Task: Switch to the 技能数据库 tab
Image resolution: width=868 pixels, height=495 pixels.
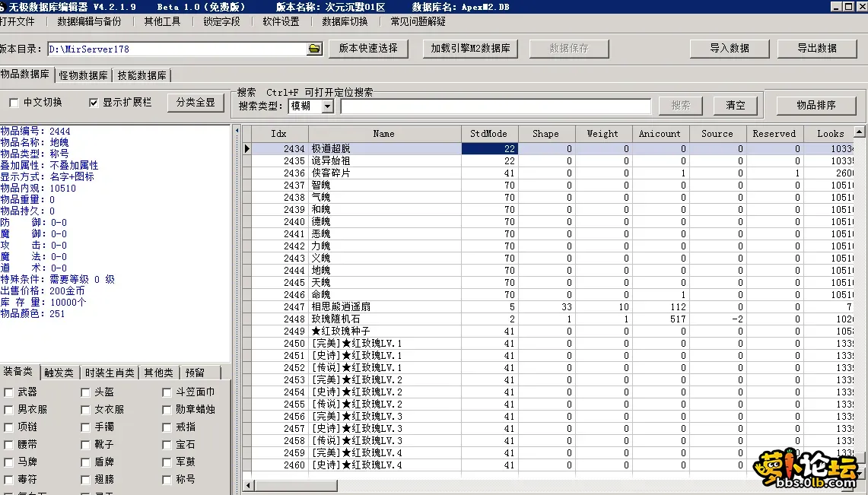Action: click(x=141, y=76)
